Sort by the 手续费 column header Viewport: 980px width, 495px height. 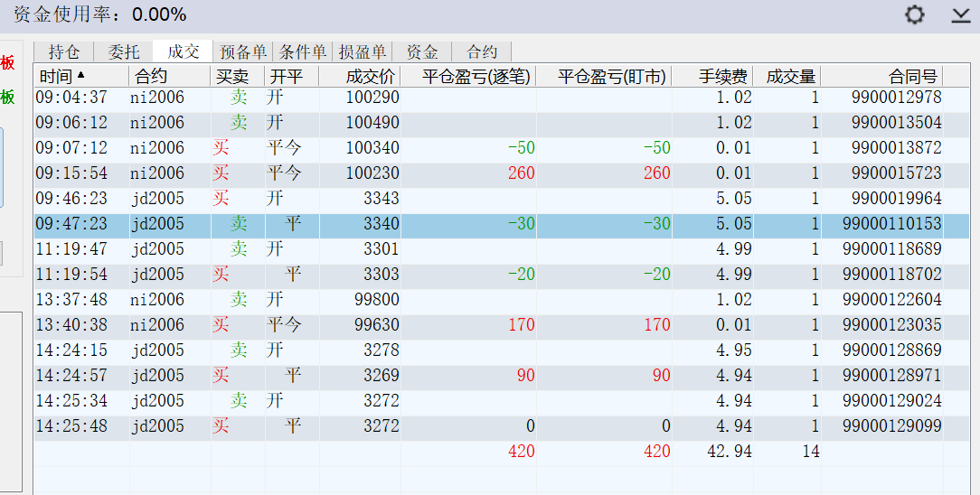pos(713,76)
